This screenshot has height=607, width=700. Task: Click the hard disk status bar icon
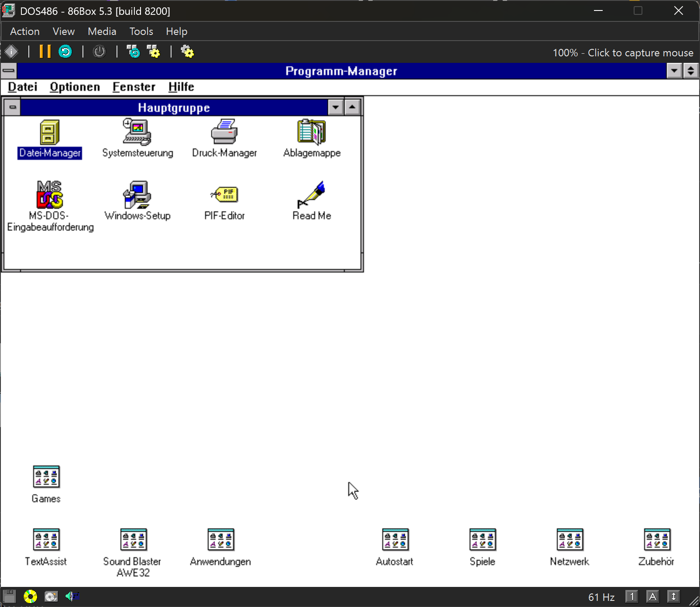click(51, 596)
